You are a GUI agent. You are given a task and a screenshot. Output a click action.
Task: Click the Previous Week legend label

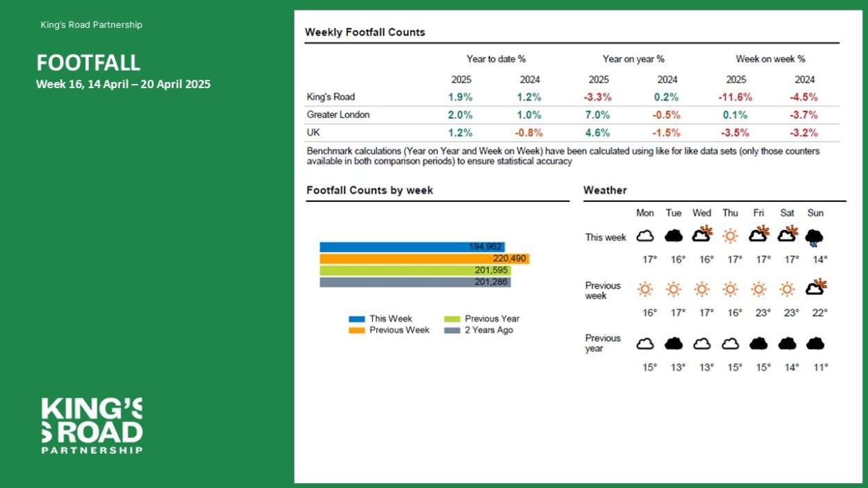coord(399,330)
